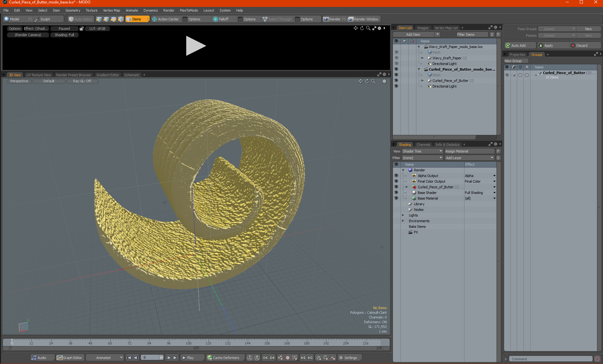
Task: Hide the Wavy_Kraft_Paper Directional Light
Action: 396,64
